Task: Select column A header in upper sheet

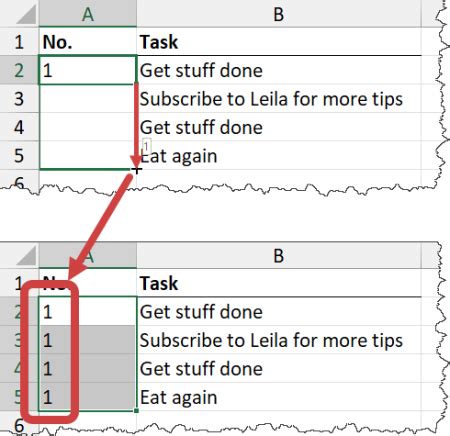Action: pyautogui.click(x=88, y=13)
